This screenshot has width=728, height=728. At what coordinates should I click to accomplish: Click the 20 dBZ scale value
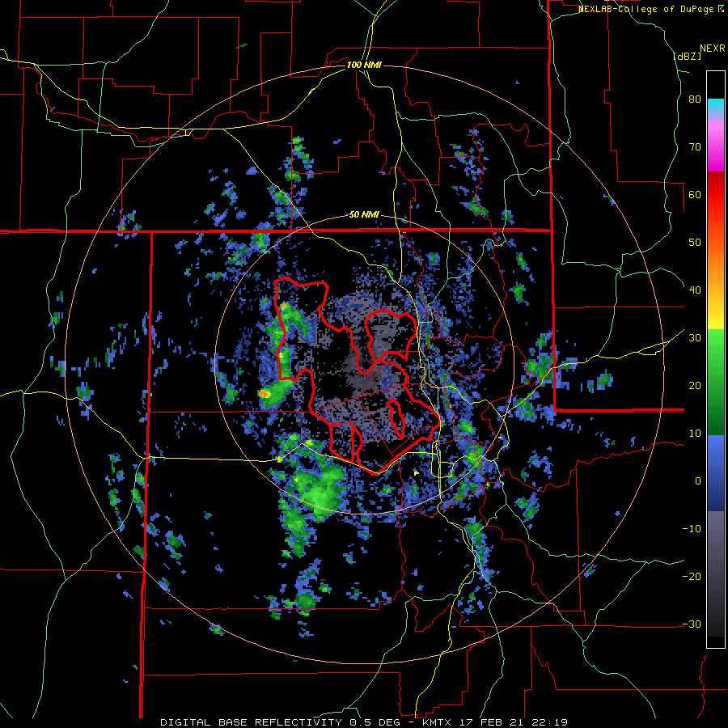click(x=695, y=386)
